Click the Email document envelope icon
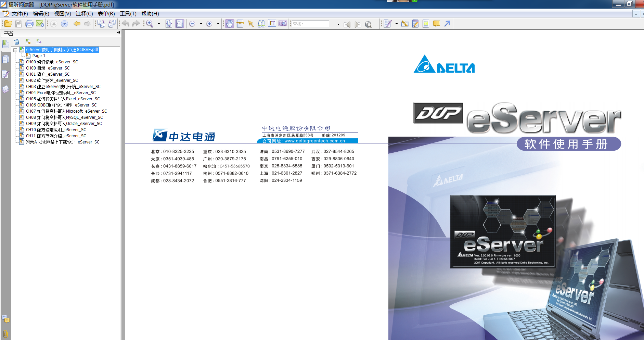This screenshot has width=644, height=340. 40,24
